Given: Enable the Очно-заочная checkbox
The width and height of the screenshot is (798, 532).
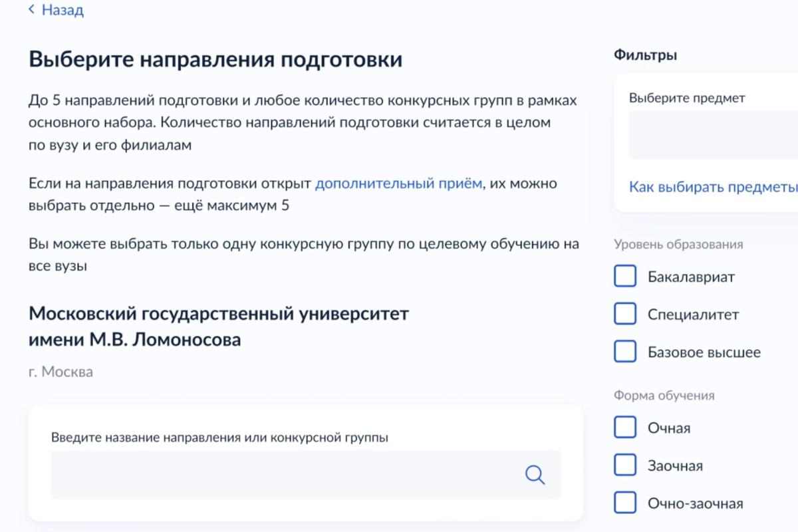Looking at the screenshot, I should point(625,503).
